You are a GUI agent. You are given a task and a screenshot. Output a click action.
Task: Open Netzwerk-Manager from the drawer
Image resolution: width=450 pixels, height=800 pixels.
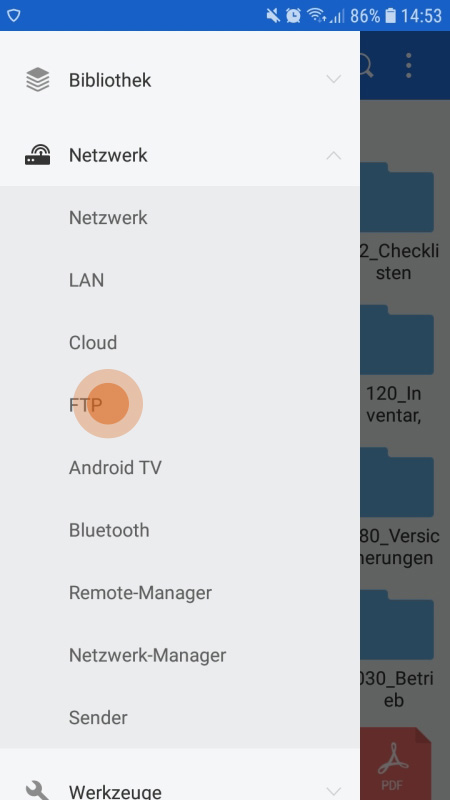click(x=180, y=655)
